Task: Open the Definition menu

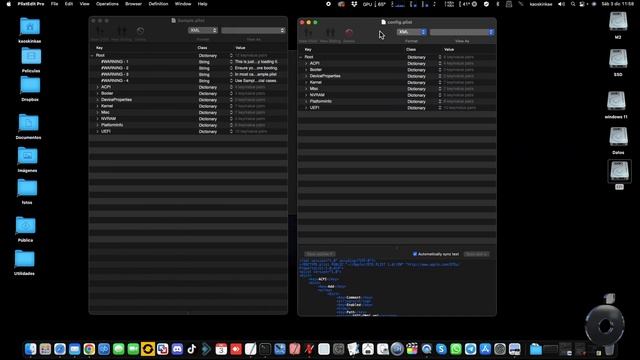Action: [158, 4]
